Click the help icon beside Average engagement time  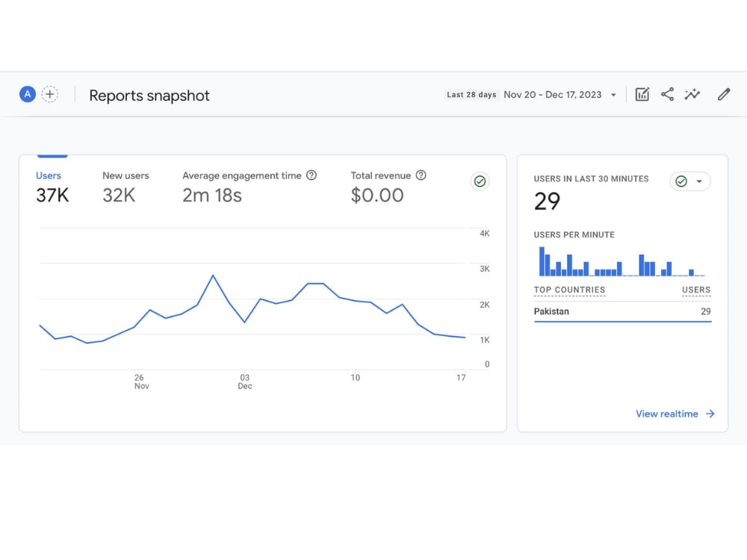pyautogui.click(x=311, y=175)
